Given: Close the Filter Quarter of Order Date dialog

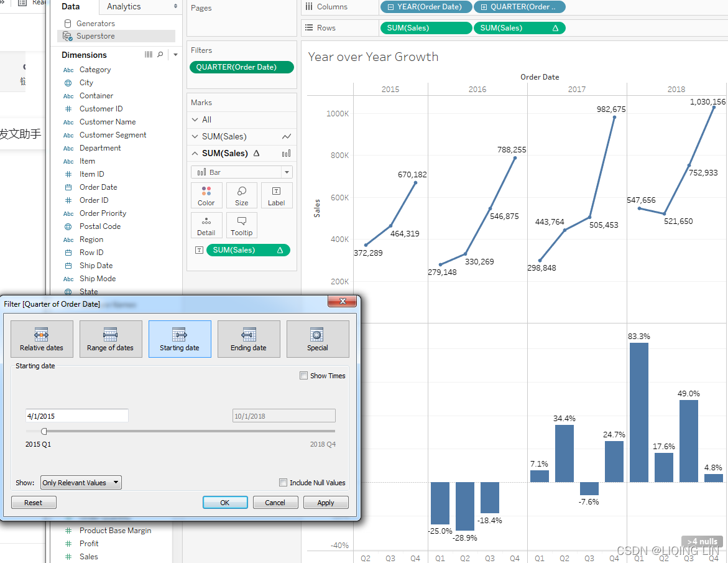Looking at the screenshot, I should tap(343, 301).
